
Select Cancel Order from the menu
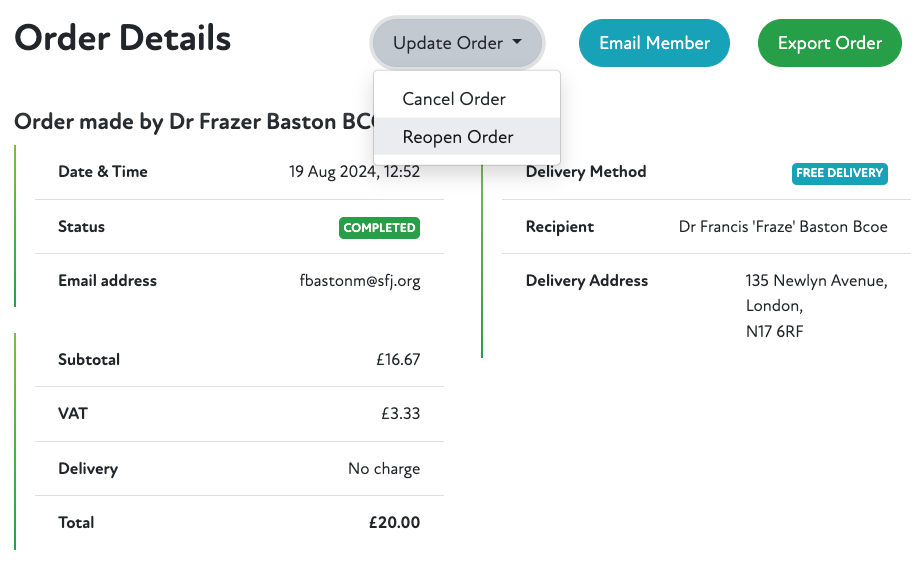tap(454, 99)
